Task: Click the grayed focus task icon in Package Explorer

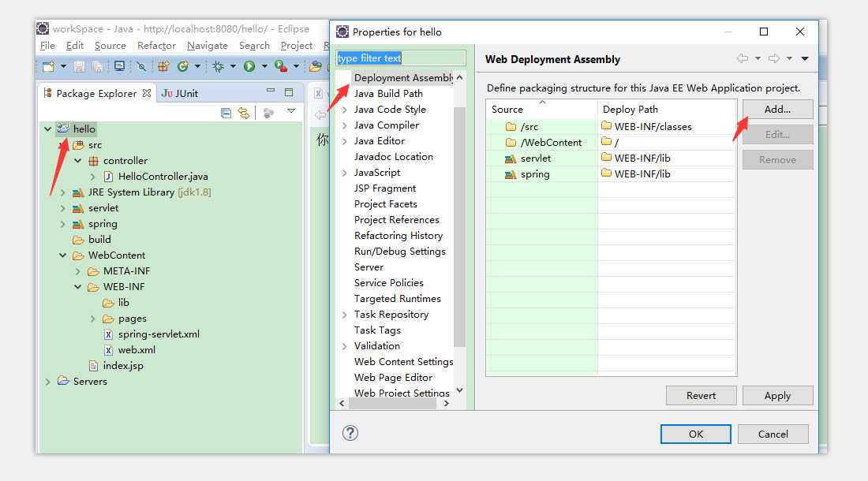Action: pos(268,113)
